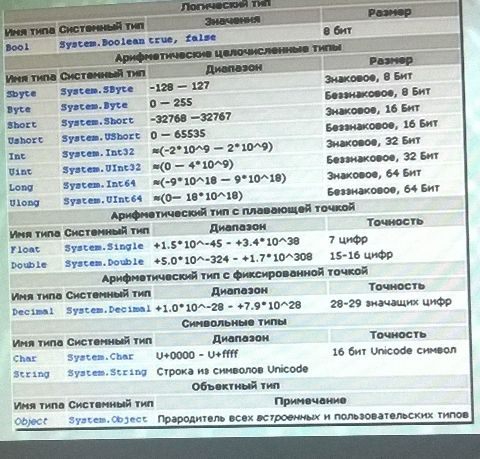Click the Ushort type name

point(26,140)
